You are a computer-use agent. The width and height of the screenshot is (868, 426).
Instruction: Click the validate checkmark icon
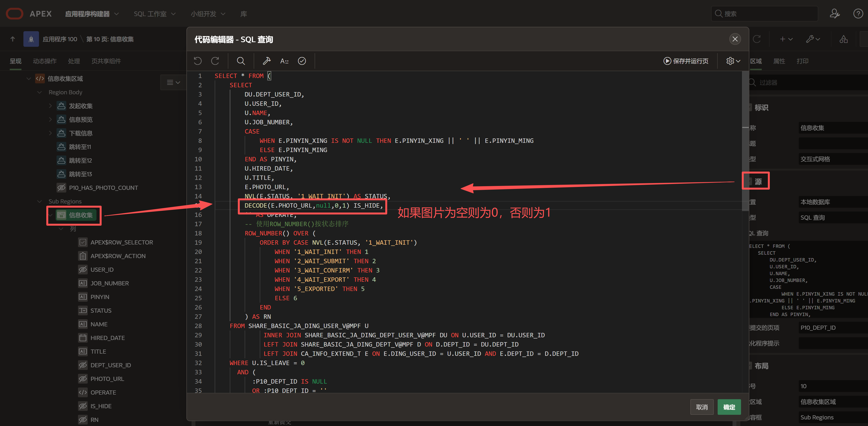click(x=302, y=61)
